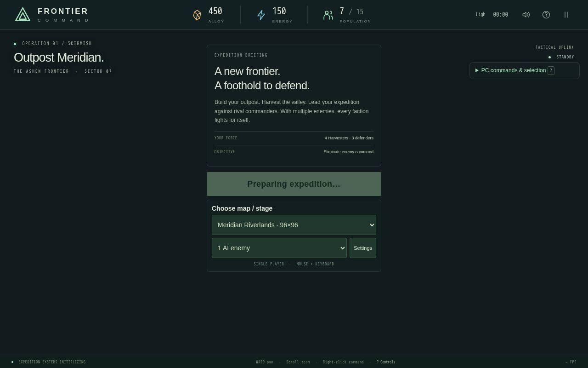Click the 7 / 15 population count
The width and height of the screenshot is (588, 368).
coord(351,11)
